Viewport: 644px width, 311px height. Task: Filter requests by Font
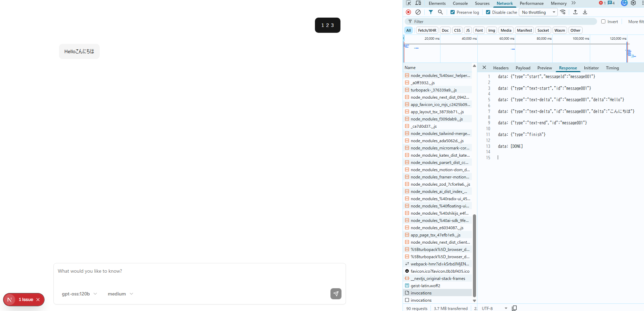479,30
